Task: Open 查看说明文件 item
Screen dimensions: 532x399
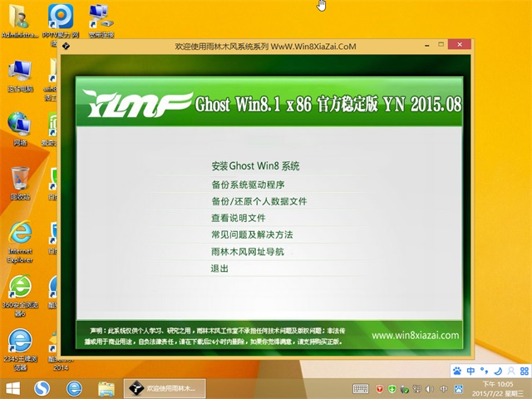Action: coord(239,218)
